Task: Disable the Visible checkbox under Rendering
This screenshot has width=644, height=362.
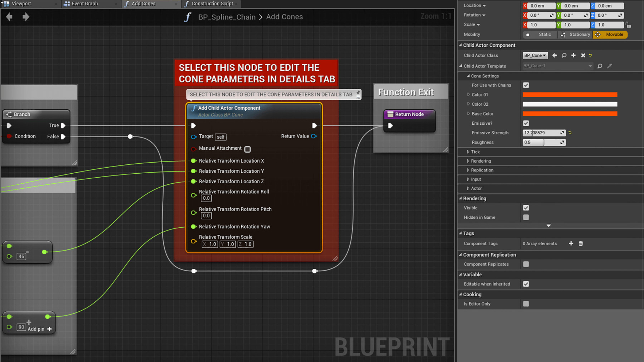Action: [526, 208]
